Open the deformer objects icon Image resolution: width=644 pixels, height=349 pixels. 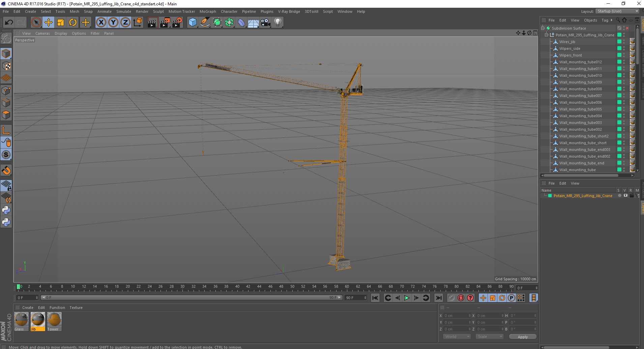[x=241, y=23]
